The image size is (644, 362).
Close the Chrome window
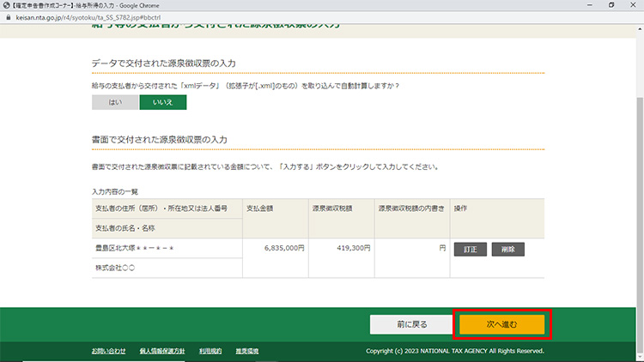point(634,4)
